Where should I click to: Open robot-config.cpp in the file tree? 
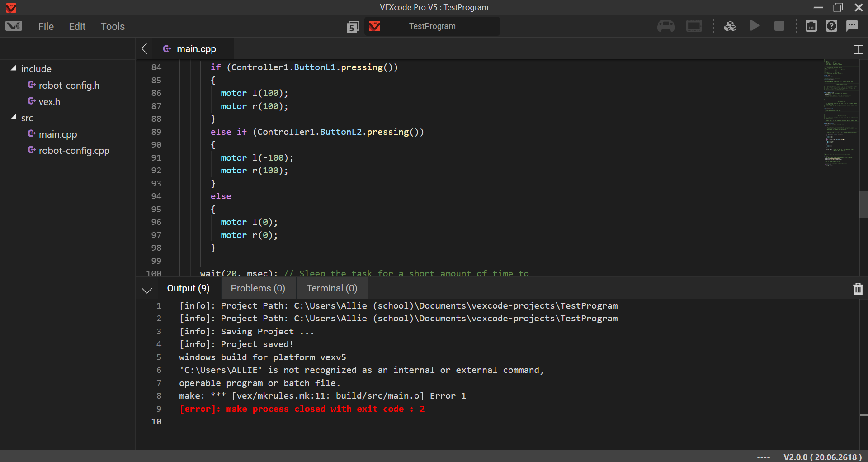click(x=74, y=150)
